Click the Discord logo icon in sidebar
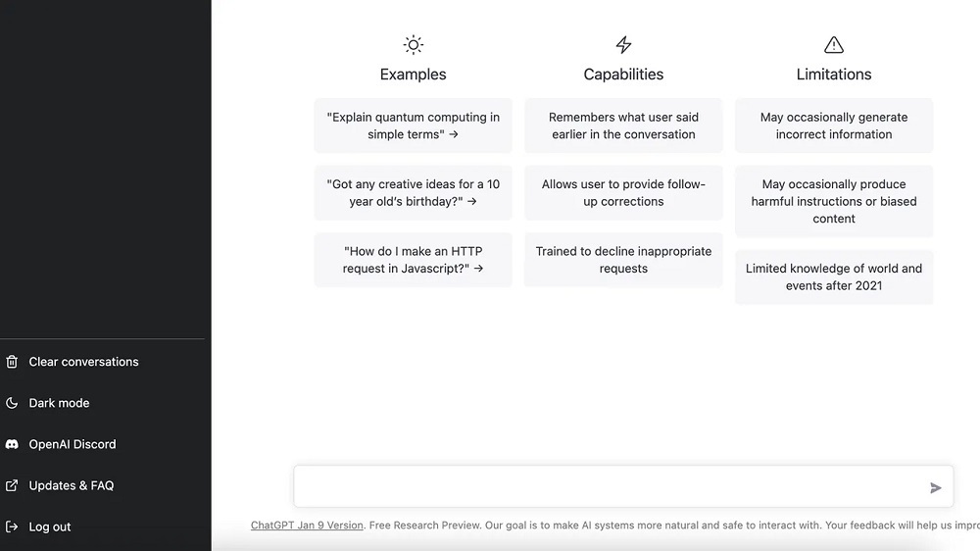 [x=12, y=444]
